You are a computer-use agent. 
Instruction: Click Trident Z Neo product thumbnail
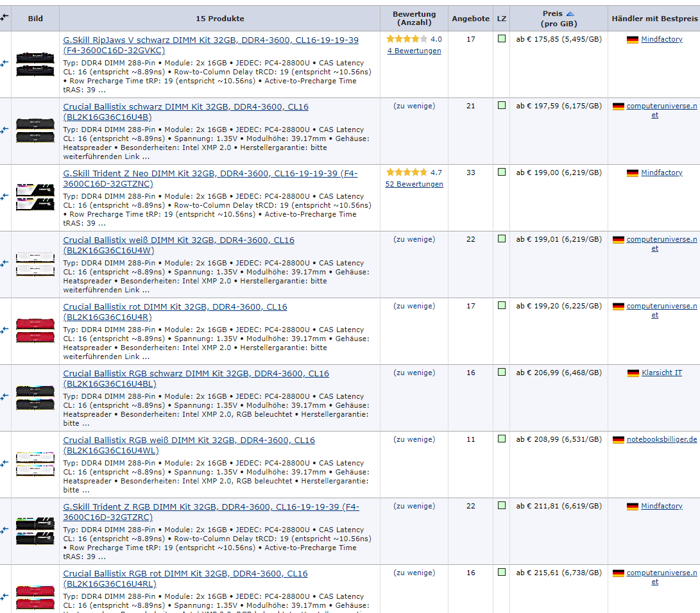coord(35,197)
